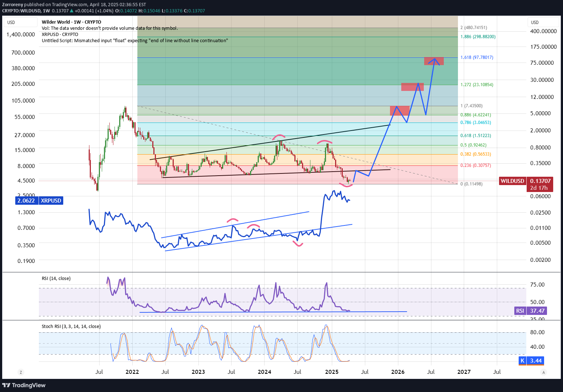The height and width of the screenshot is (392, 563).
Task: Click the 75.00 level on RSI scale
Action: coord(537,285)
